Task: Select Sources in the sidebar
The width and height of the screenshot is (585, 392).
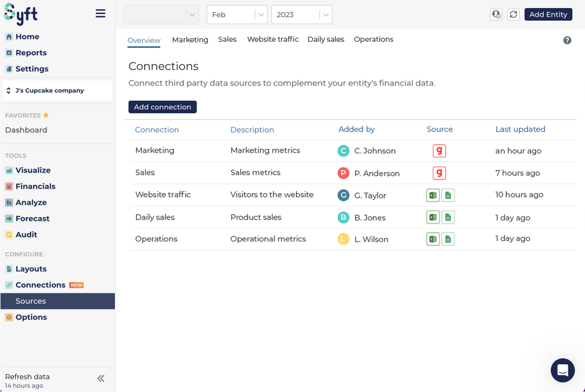Action: pyautogui.click(x=58, y=301)
